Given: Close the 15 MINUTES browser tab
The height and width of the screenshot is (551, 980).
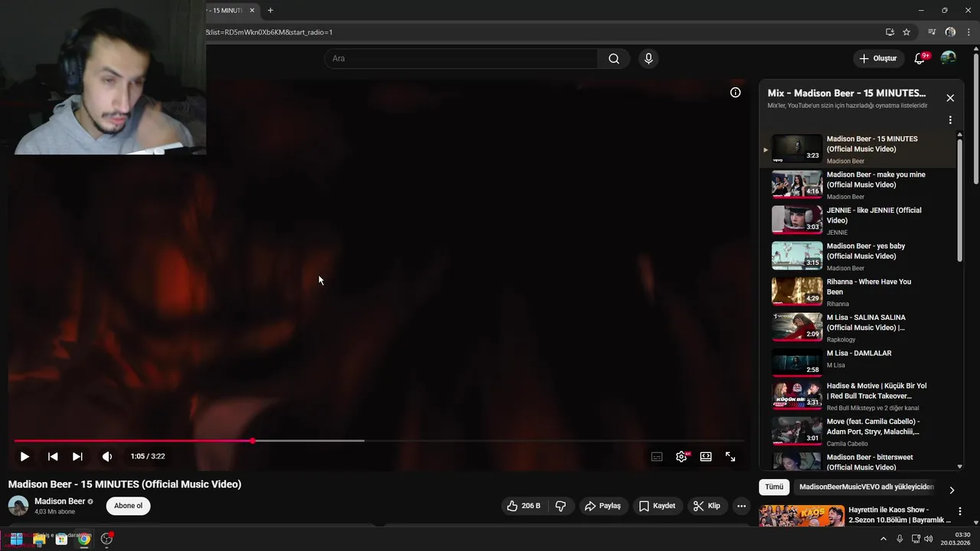Looking at the screenshot, I should pyautogui.click(x=252, y=11).
